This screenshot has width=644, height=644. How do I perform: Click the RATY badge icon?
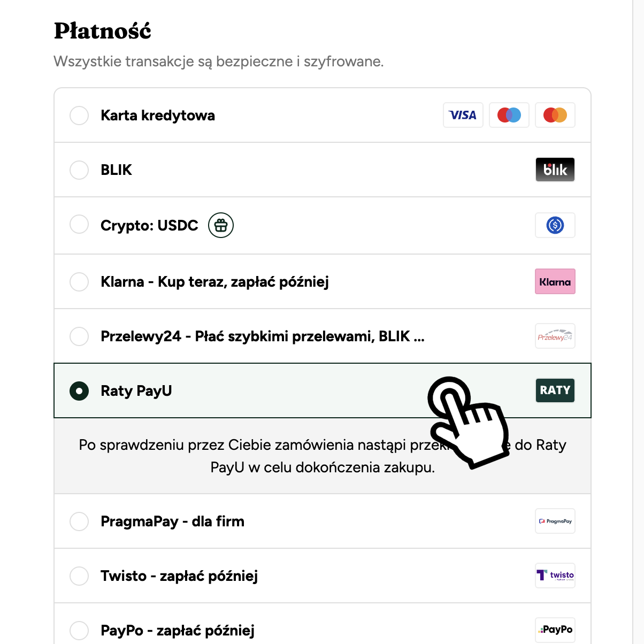(555, 390)
